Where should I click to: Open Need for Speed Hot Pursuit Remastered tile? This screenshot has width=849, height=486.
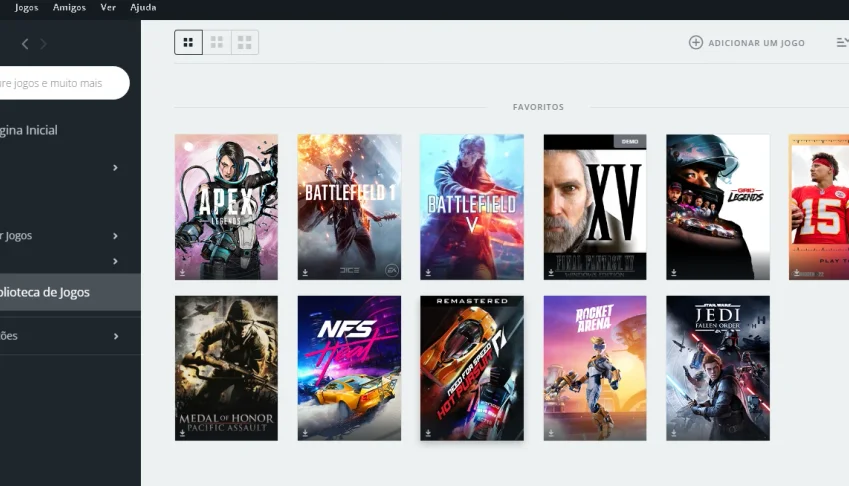pos(472,368)
